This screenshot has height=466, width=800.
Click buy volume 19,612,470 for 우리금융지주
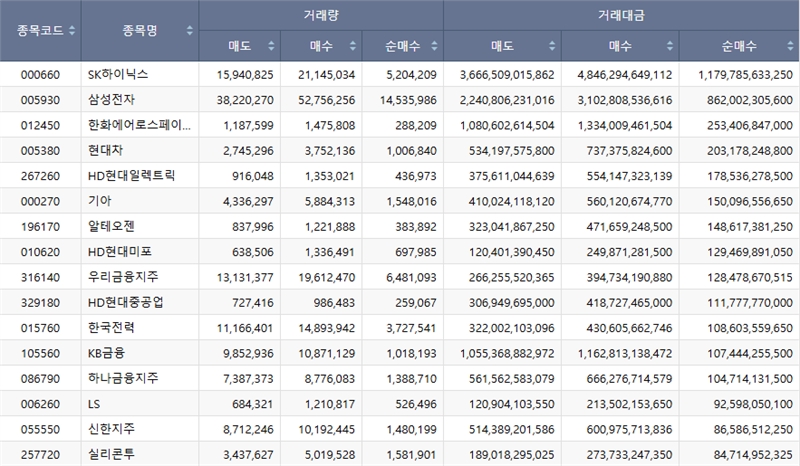click(x=327, y=278)
